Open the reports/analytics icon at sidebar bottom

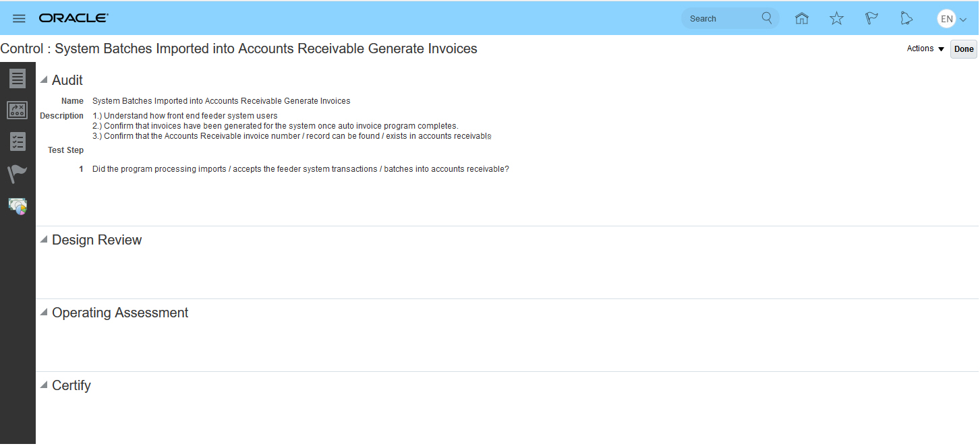pyautogui.click(x=18, y=206)
